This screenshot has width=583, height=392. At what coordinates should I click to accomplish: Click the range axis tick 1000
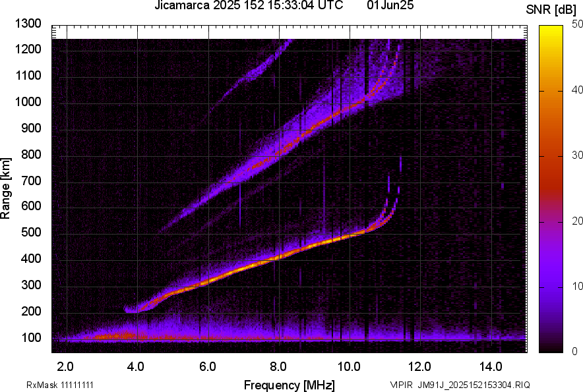(28, 102)
